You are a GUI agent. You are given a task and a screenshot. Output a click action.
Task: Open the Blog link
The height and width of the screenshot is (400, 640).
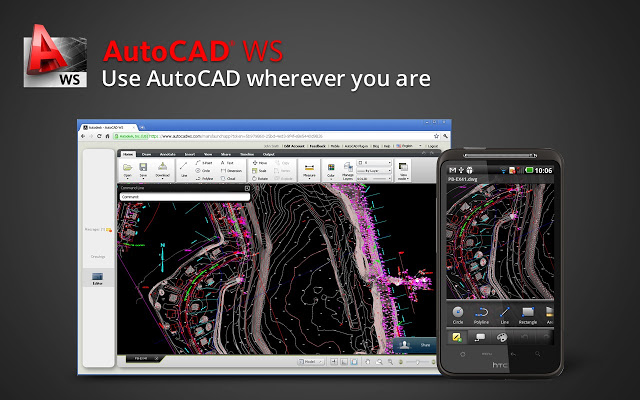(x=376, y=146)
